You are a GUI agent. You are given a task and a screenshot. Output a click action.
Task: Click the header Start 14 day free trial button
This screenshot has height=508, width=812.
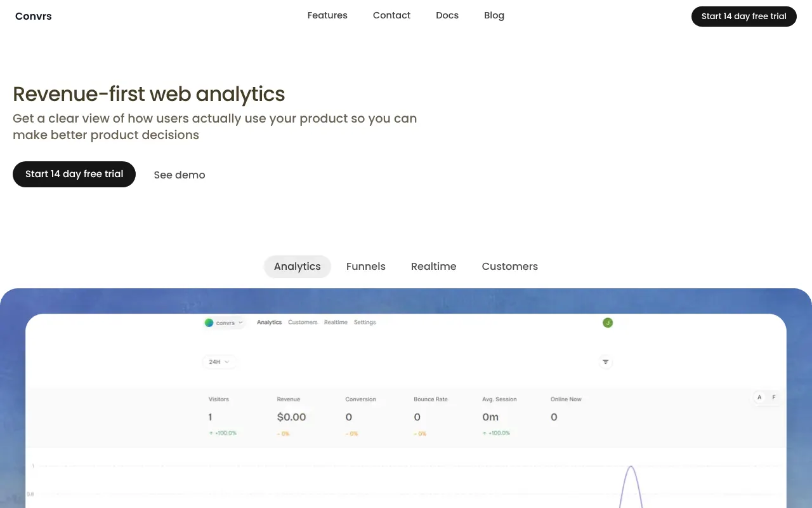pos(744,16)
